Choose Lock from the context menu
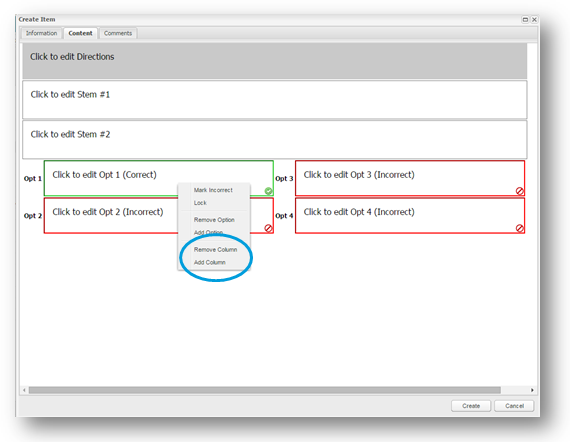 200,203
